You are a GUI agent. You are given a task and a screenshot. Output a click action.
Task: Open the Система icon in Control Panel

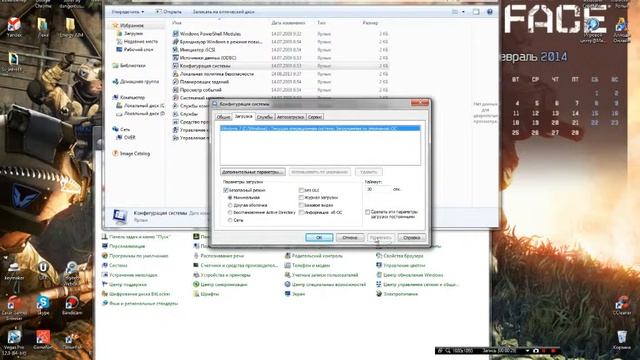(104, 265)
